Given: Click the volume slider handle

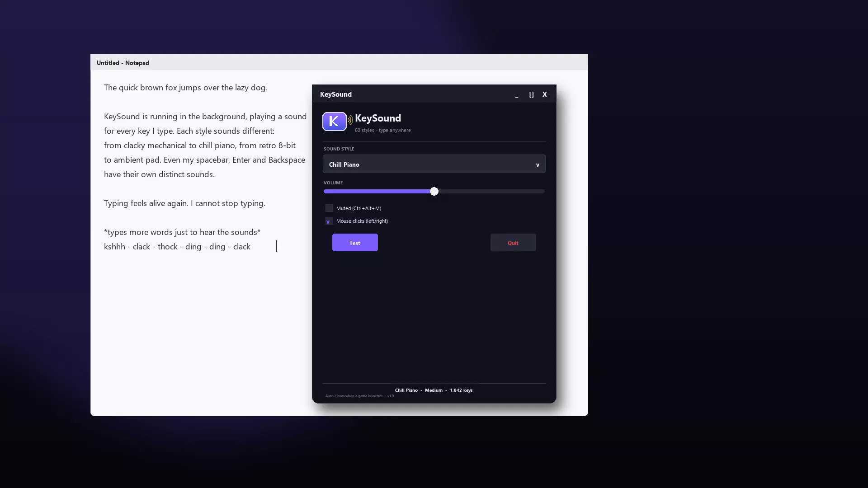Looking at the screenshot, I should click(x=434, y=192).
